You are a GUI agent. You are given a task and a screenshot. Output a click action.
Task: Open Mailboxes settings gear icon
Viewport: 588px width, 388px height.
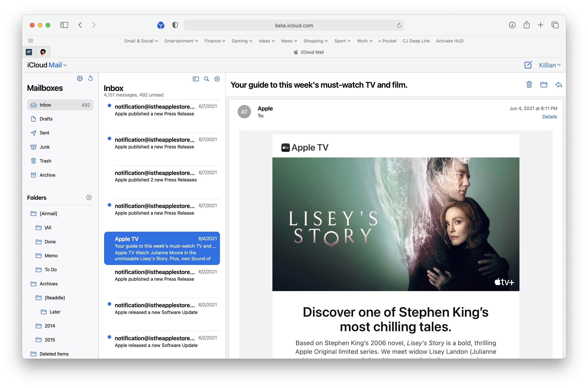(x=80, y=78)
